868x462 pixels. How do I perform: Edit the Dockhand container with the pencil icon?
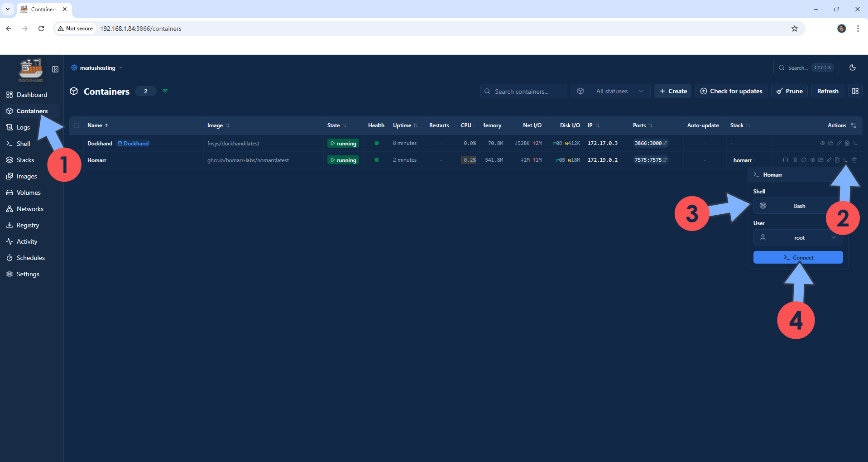[839, 143]
